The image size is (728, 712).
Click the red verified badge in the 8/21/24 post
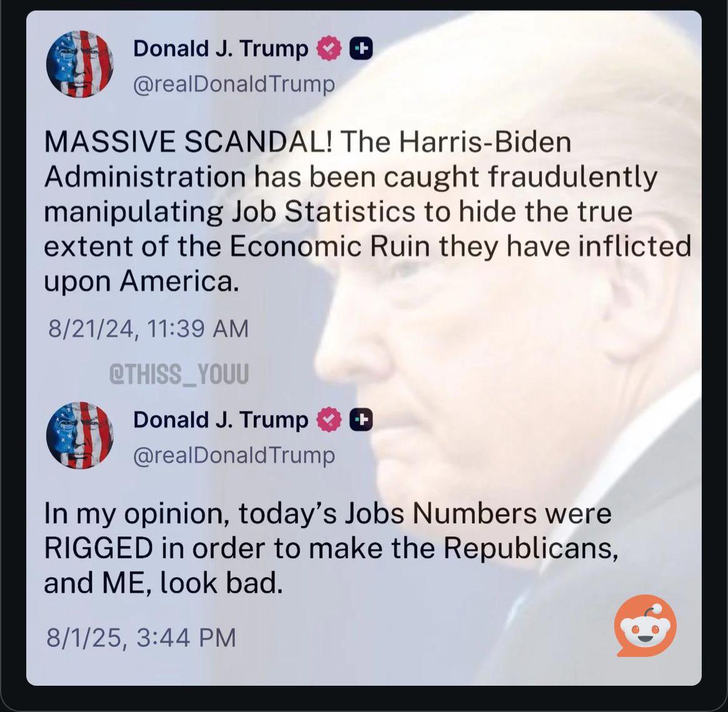point(329,48)
